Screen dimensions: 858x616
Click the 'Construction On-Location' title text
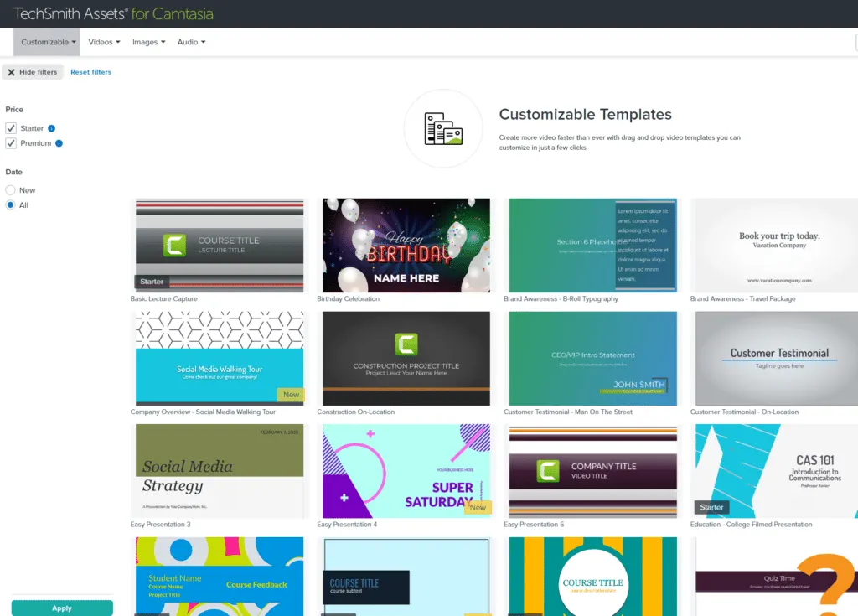(355, 412)
